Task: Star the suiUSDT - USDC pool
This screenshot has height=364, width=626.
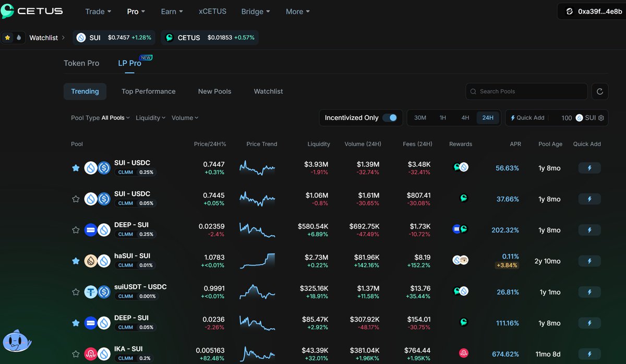Action: click(x=76, y=292)
